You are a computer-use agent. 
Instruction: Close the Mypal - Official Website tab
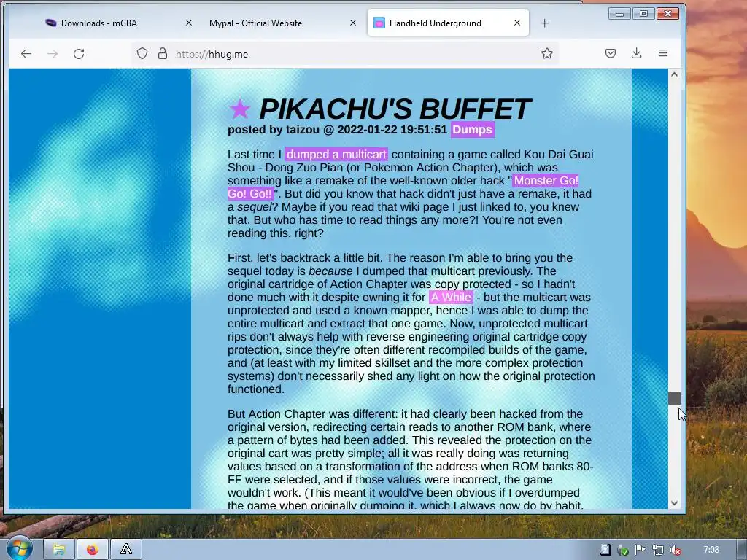[352, 23]
